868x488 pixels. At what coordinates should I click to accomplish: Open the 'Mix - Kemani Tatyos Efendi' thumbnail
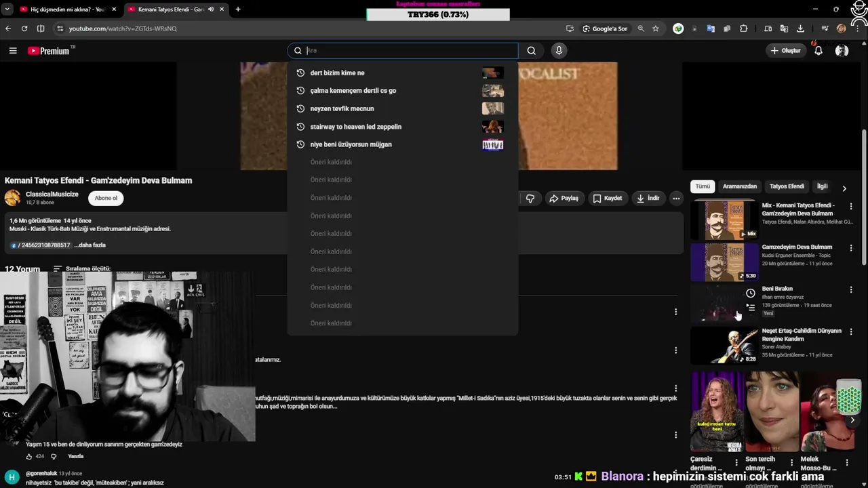pyautogui.click(x=724, y=220)
